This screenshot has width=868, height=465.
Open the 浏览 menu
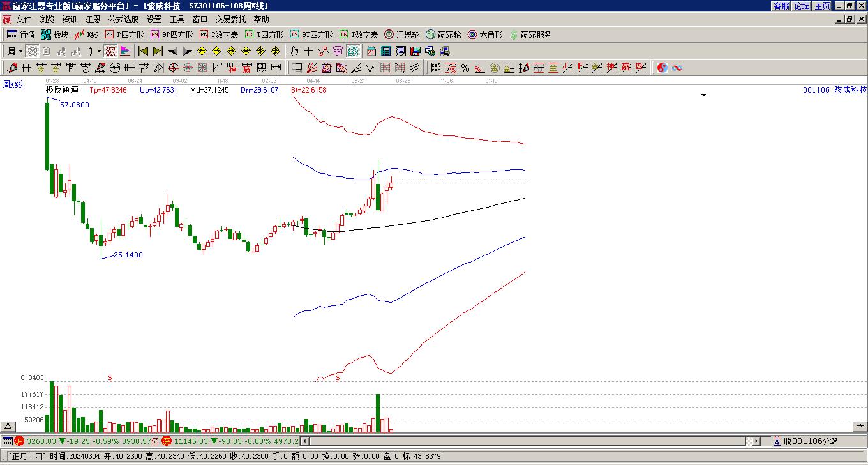[47, 19]
